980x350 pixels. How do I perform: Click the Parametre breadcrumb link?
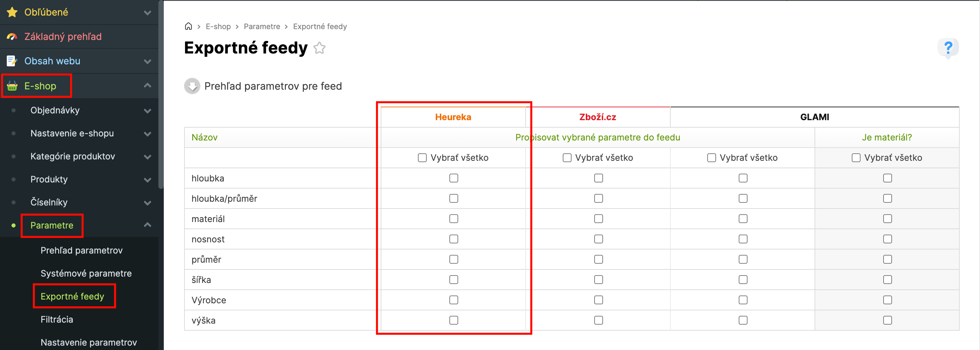(262, 26)
